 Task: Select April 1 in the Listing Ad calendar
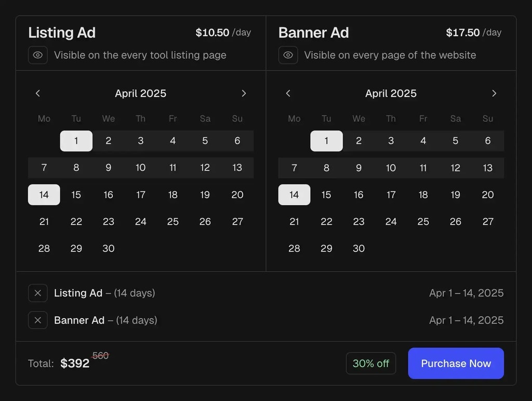(76, 140)
